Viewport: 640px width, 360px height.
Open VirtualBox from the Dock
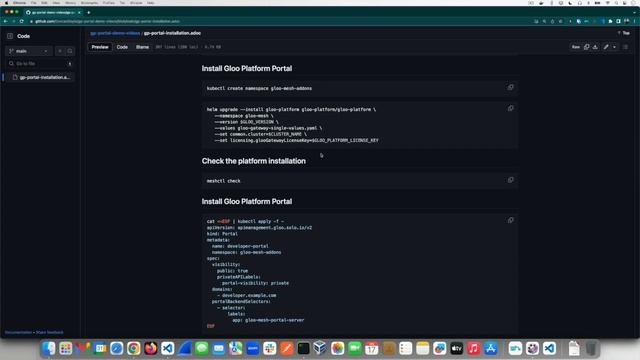click(320, 349)
